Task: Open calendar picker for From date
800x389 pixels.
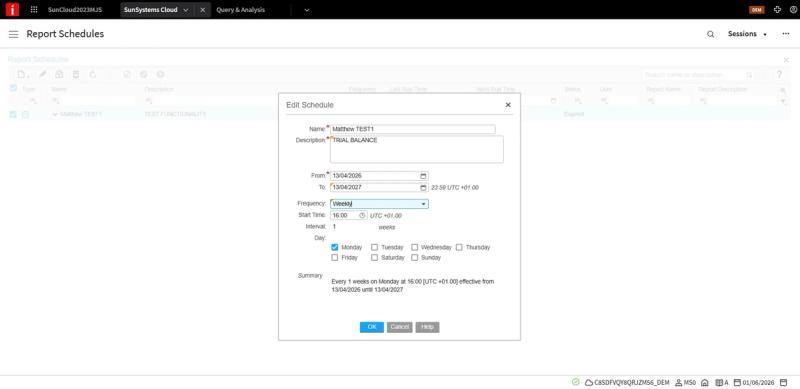Action: [423, 176]
